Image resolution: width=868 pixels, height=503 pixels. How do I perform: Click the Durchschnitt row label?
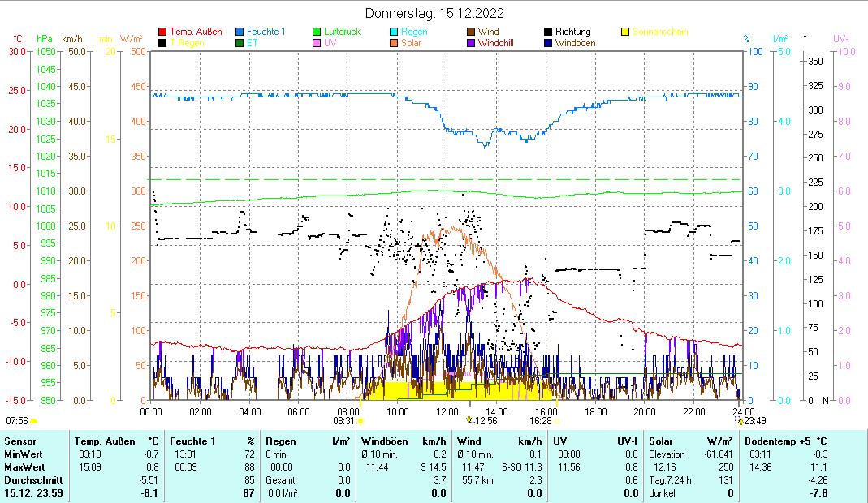pyautogui.click(x=33, y=479)
